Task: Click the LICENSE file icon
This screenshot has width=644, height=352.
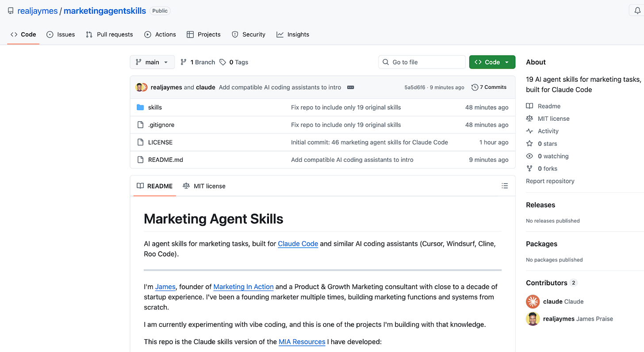Action: [x=140, y=142]
